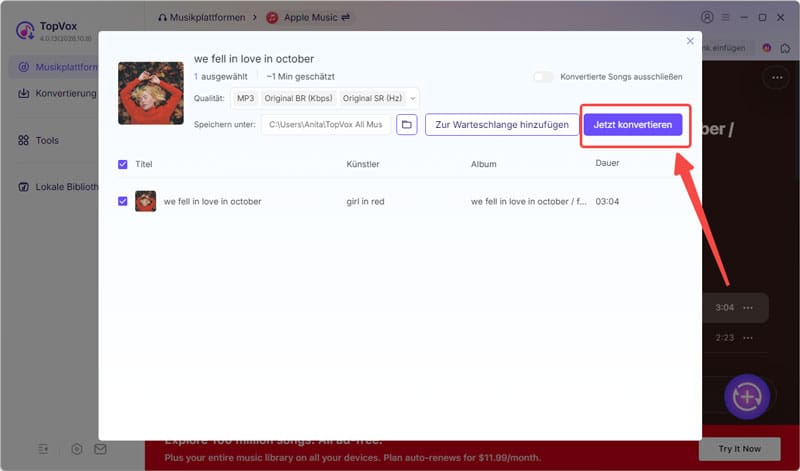
Task: Uncheck the "we fell in love in october" row checkbox
Action: click(x=122, y=201)
